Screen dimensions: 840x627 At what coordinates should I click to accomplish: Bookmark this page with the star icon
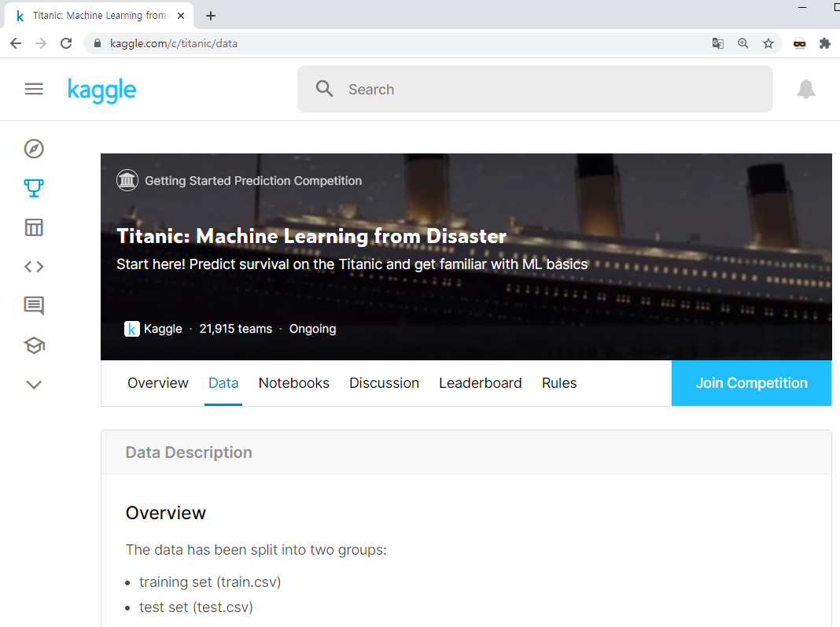tap(768, 43)
